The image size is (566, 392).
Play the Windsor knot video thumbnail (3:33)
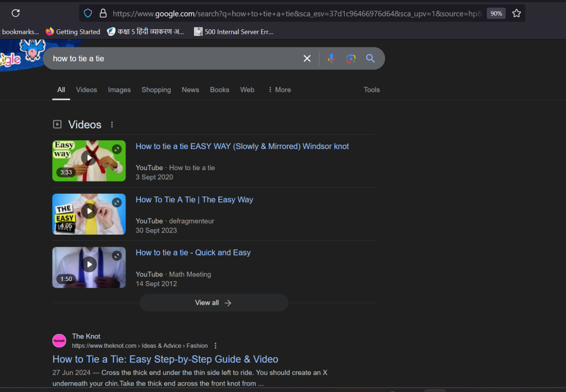click(x=89, y=161)
